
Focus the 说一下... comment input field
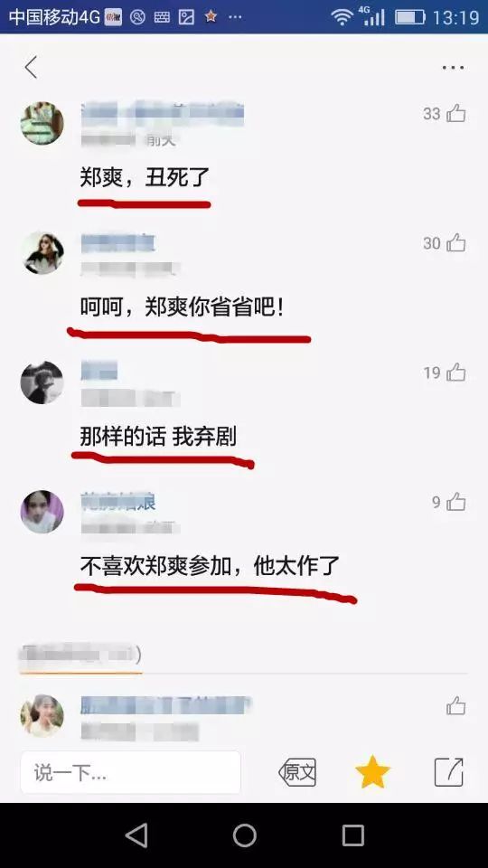[130, 772]
